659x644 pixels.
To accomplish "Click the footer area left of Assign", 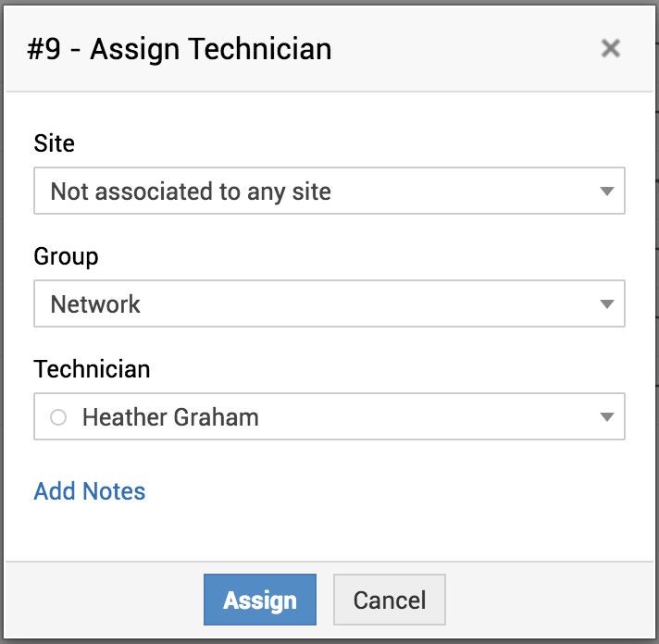I will coord(102,600).
